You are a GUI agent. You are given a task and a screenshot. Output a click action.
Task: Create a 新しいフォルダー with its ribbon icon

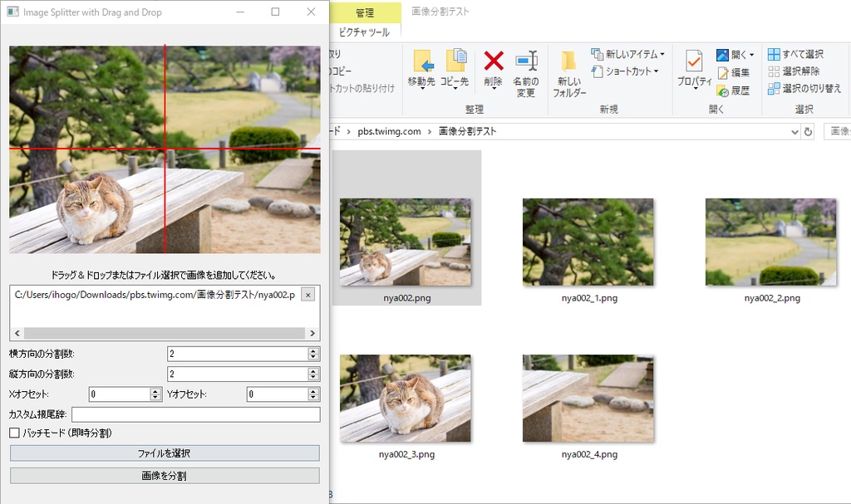569,66
